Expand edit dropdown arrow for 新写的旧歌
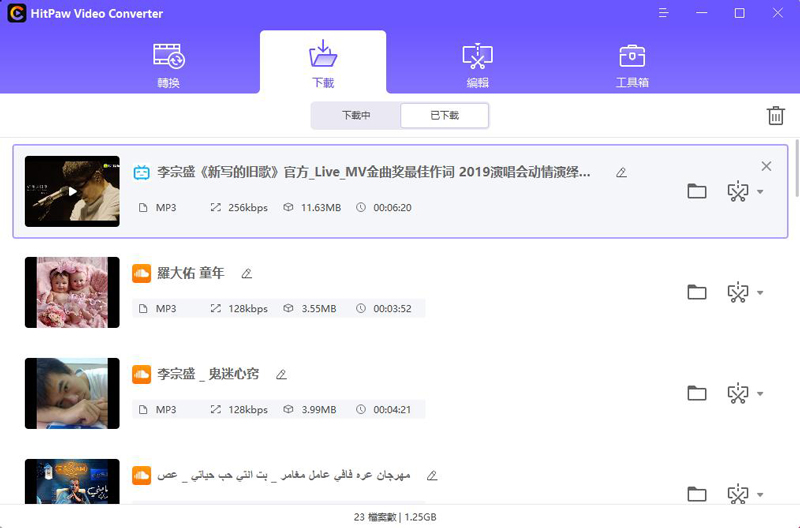800x528 pixels. click(x=760, y=192)
